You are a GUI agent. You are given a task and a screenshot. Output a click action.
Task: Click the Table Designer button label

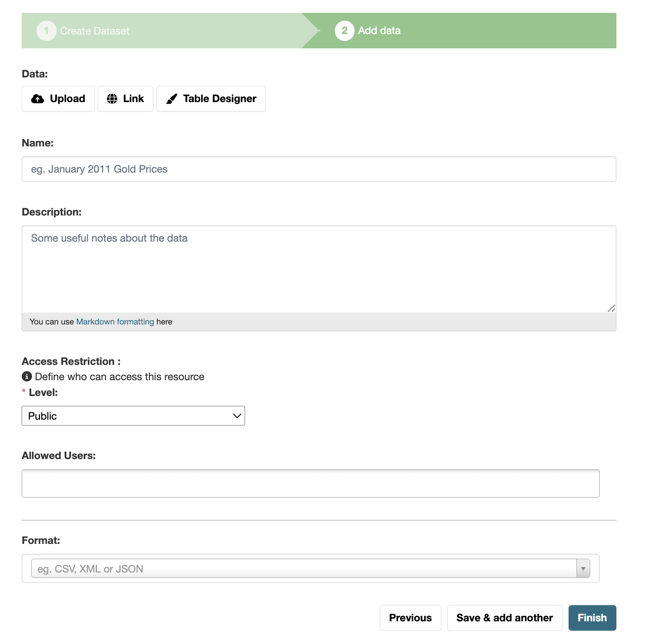219,99
